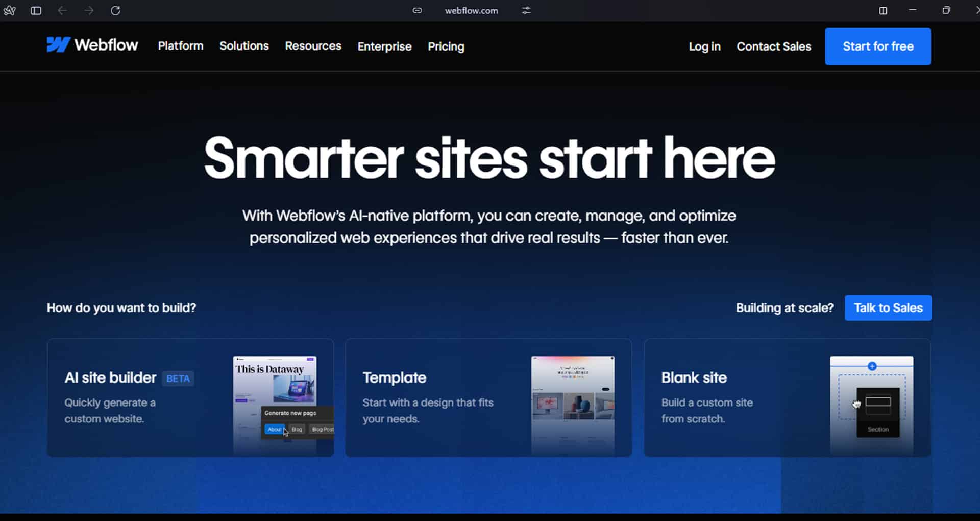Toggle the browser sidebar panel icon
Image resolution: width=980 pixels, height=521 pixels.
click(x=36, y=10)
